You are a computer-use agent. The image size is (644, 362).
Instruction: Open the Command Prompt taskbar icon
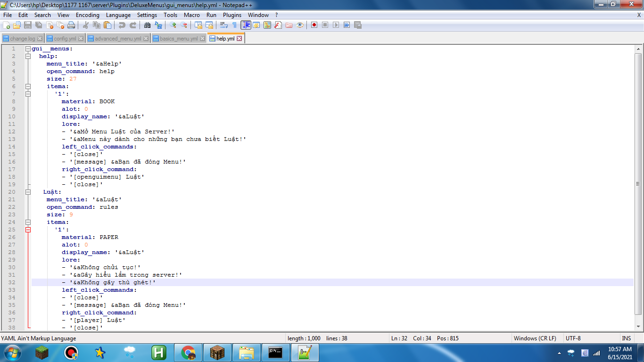coord(275,353)
